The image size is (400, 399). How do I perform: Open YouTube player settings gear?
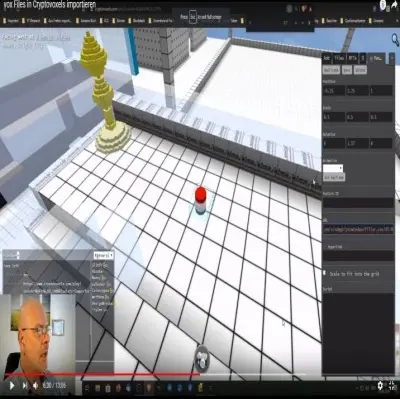[x=380, y=386]
